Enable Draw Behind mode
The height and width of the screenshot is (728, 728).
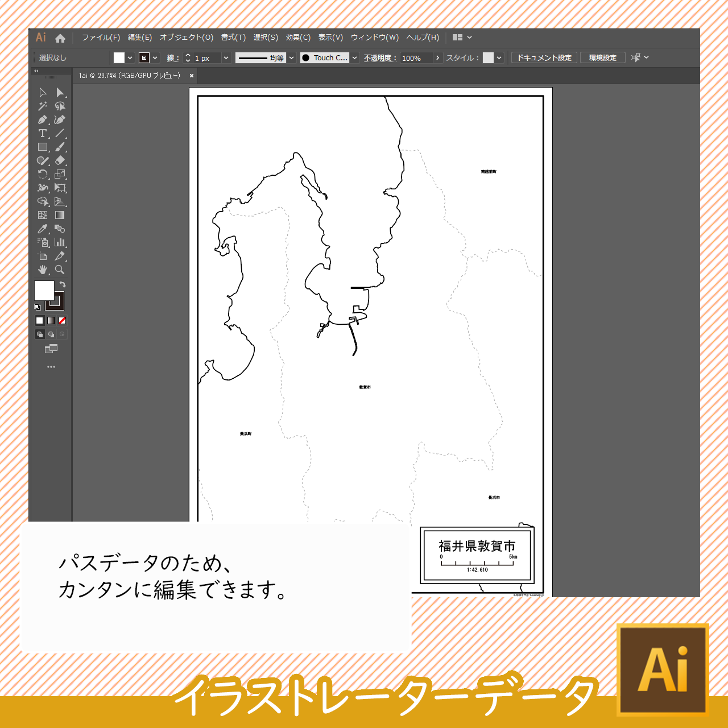(x=51, y=334)
